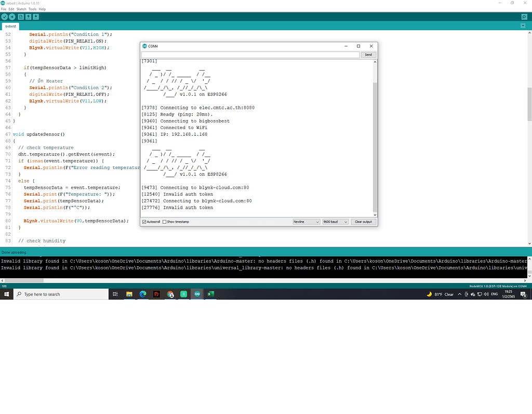The height and width of the screenshot is (414, 532).
Task: Enable the Show timestamp checkbox
Action: click(x=165, y=222)
